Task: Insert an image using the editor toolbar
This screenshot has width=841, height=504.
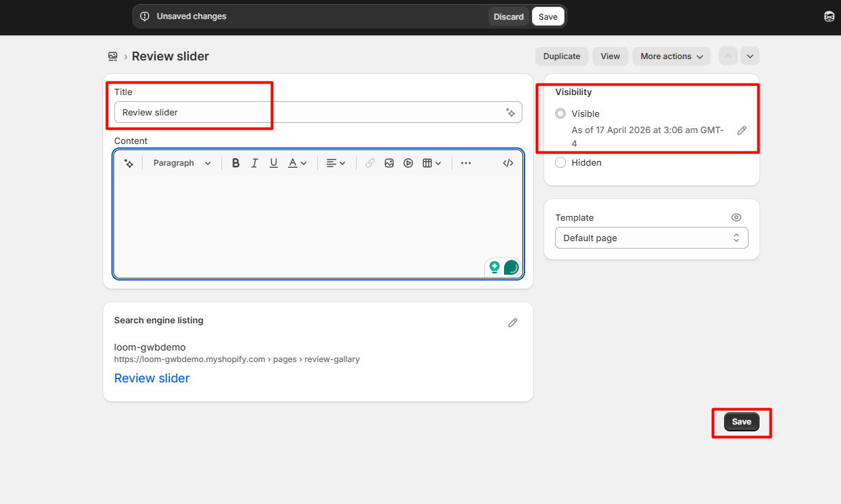Action: pos(389,163)
